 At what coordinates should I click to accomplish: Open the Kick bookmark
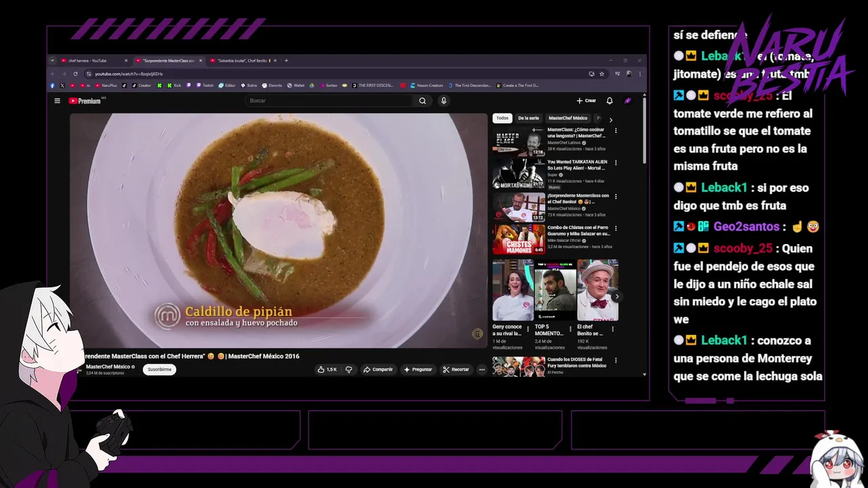click(174, 85)
